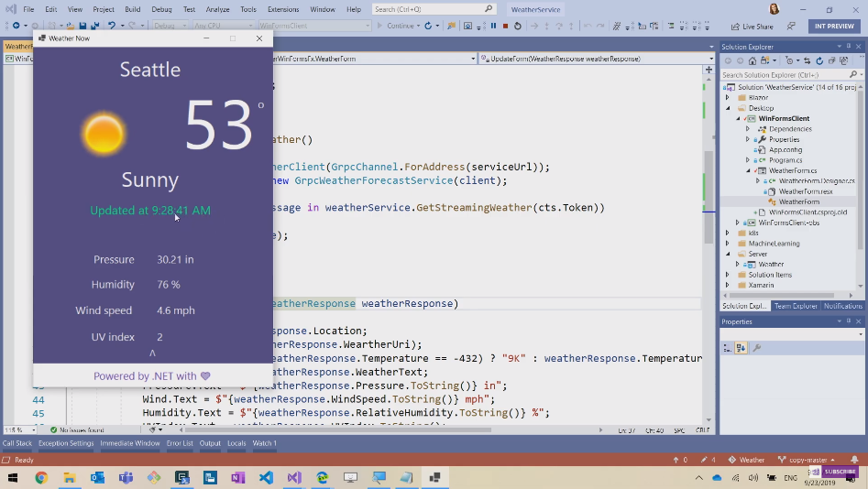The image size is (868, 489).
Task: Click the Chrome icon in the taskbar
Action: [41, 477]
